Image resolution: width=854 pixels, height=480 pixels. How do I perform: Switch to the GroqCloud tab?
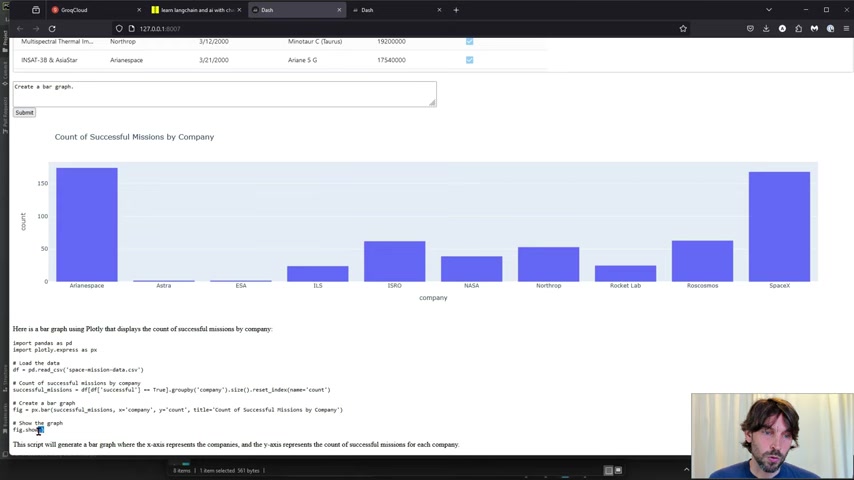[x=96, y=10]
